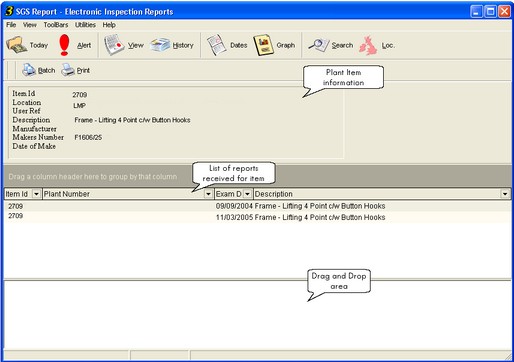
Task: Click the Batch toolbar label
Action: pyautogui.click(x=47, y=70)
